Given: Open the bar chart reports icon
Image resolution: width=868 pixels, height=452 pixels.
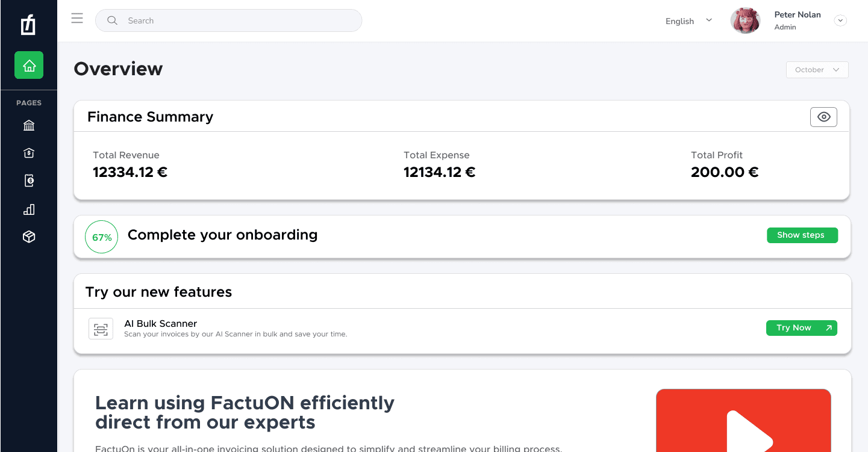Looking at the screenshot, I should (x=29, y=209).
